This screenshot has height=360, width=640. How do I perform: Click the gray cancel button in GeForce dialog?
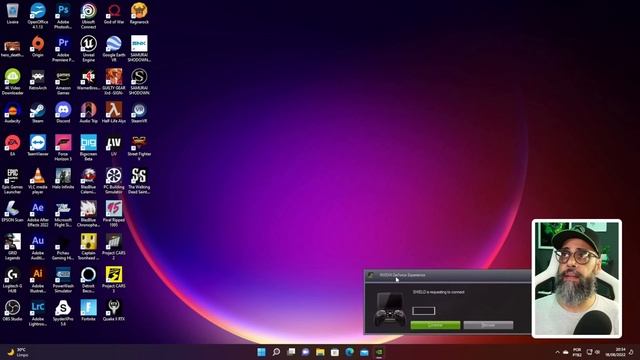(x=488, y=325)
